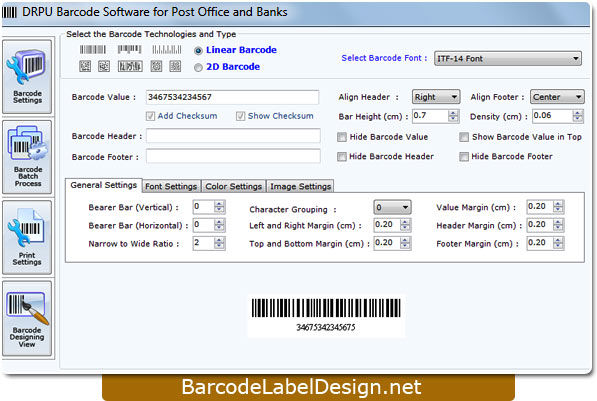Switch to the Font Settings tab
This screenshot has width=597, height=401.
[171, 186]
